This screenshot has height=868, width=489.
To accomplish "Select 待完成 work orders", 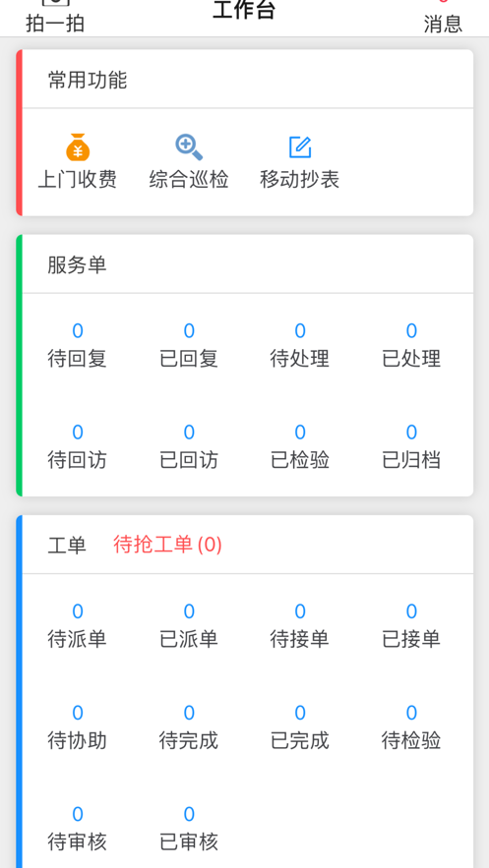I will [x=189, y=727].
